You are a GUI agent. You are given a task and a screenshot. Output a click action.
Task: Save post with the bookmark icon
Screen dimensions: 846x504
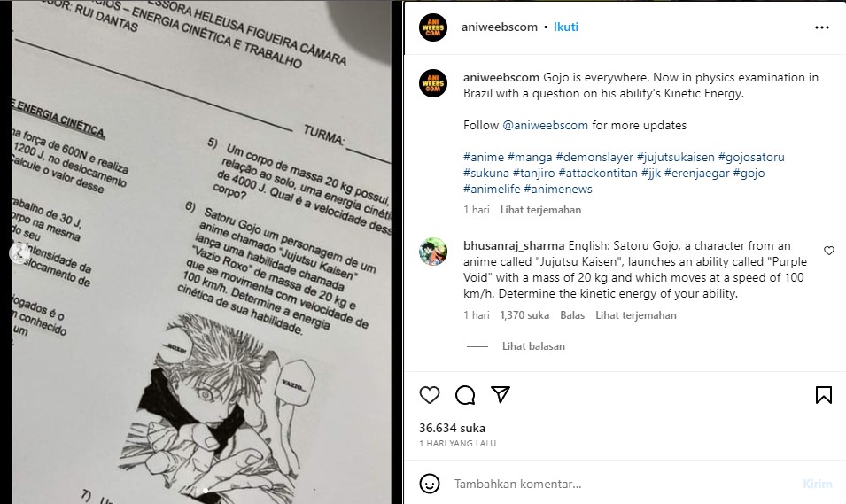pyautogui.click(x=823, y=395)
